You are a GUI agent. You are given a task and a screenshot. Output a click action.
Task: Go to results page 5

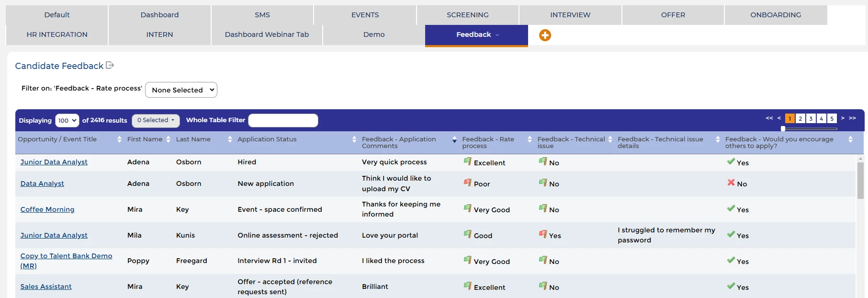pos(832,118)
